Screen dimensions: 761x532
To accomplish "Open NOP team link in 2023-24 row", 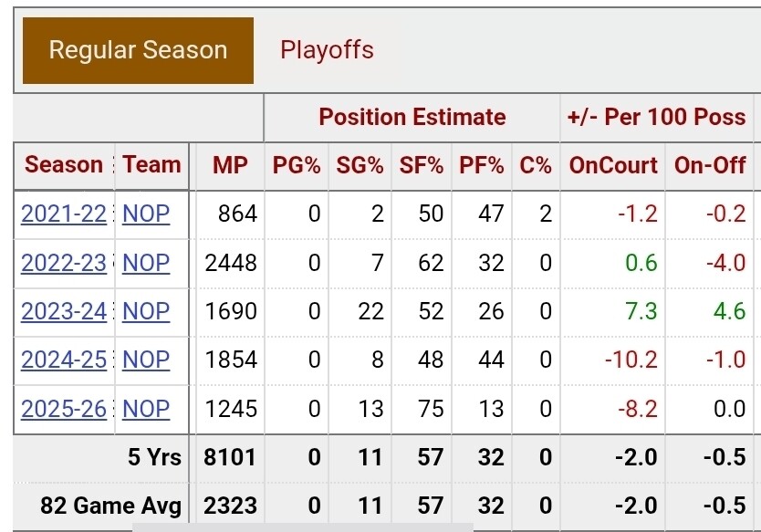I will (x=146, y=311).
